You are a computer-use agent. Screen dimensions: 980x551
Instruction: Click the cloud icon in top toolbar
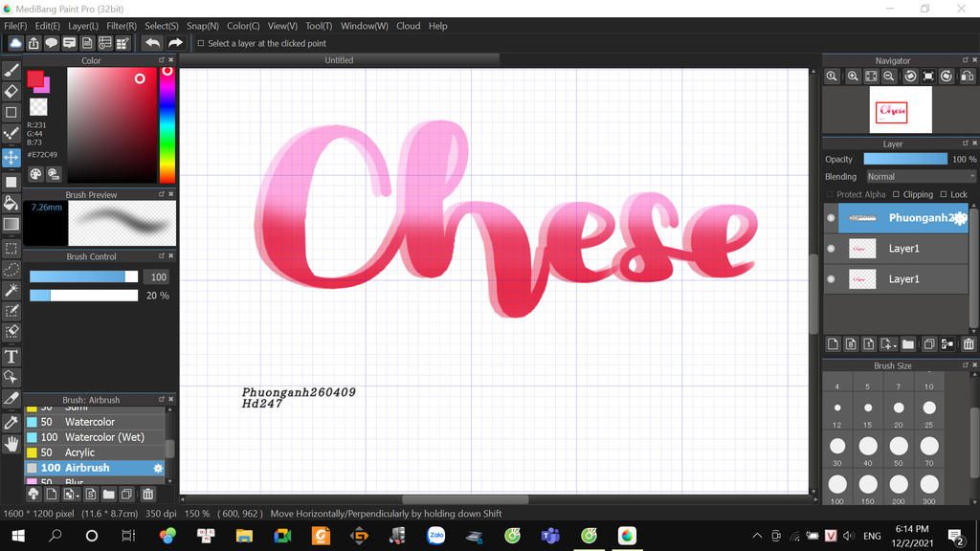15,43
